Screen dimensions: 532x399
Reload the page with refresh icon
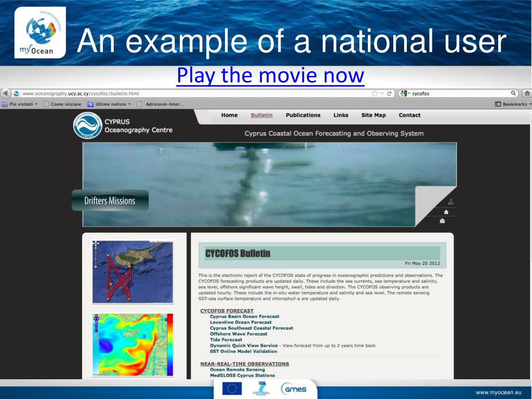tap(390, 94)
